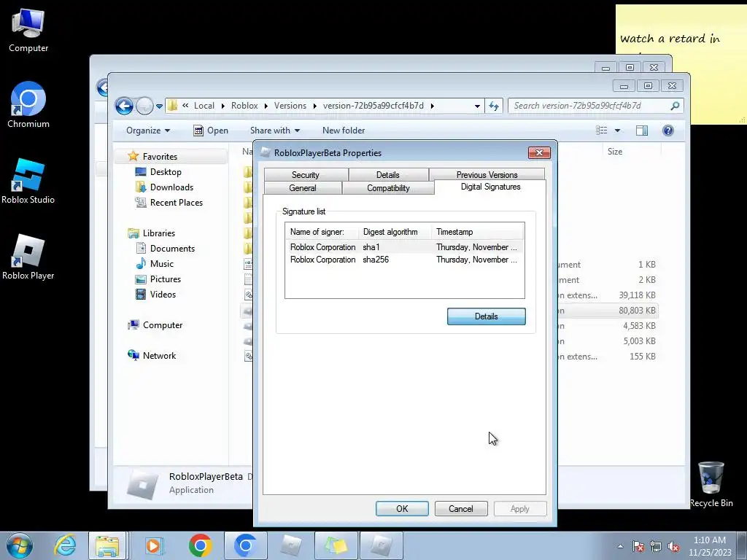Expand the view options dropdown arrow
747x560 pixels.
617,131
